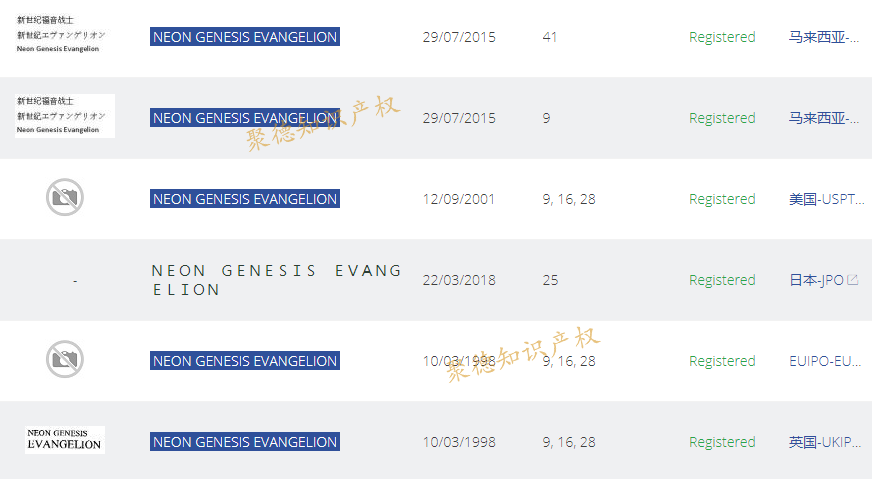The image size is (872, 479).
Task: Open the NEON GENESIS EVANGELION entry dated 12/09/2001
Action: click(x=244, y=199)
